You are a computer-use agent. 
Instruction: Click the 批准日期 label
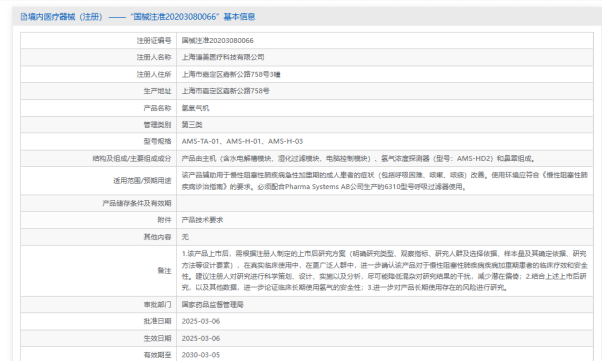tap(157, 321)
